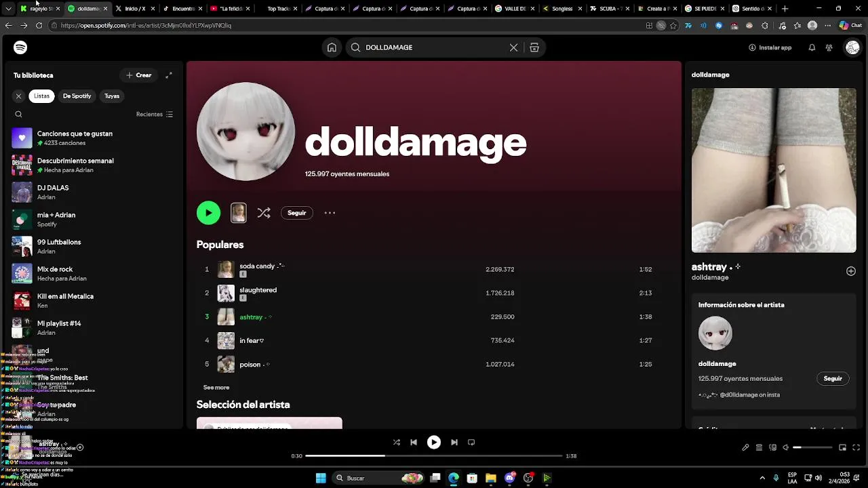
Task: Click See more under Populares
Action: [216, 388]
